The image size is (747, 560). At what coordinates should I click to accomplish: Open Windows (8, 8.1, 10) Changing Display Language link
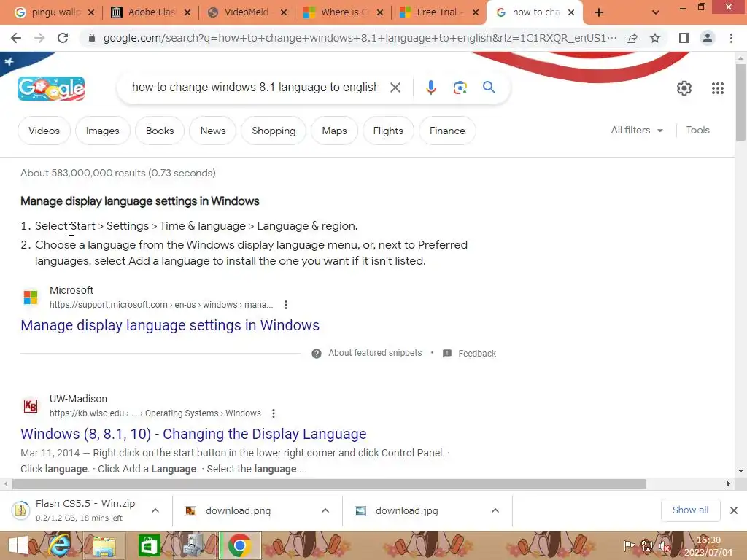click(x=193, y=434)
